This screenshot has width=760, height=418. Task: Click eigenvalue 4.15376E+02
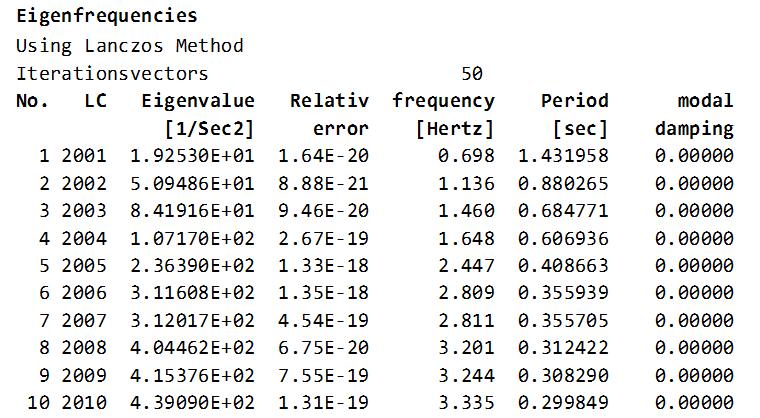point(192,376)
